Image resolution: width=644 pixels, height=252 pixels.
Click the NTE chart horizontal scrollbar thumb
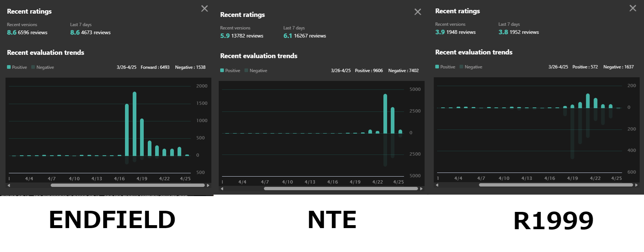341,189
